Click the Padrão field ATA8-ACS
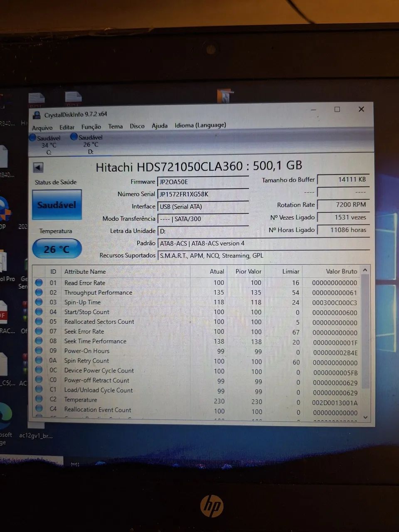 pyautogui.click(x=264, y=243)
